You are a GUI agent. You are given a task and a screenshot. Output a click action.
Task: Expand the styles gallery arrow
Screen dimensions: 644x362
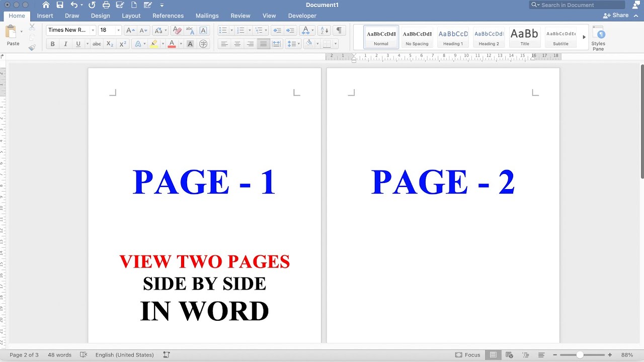click(584, 37)
